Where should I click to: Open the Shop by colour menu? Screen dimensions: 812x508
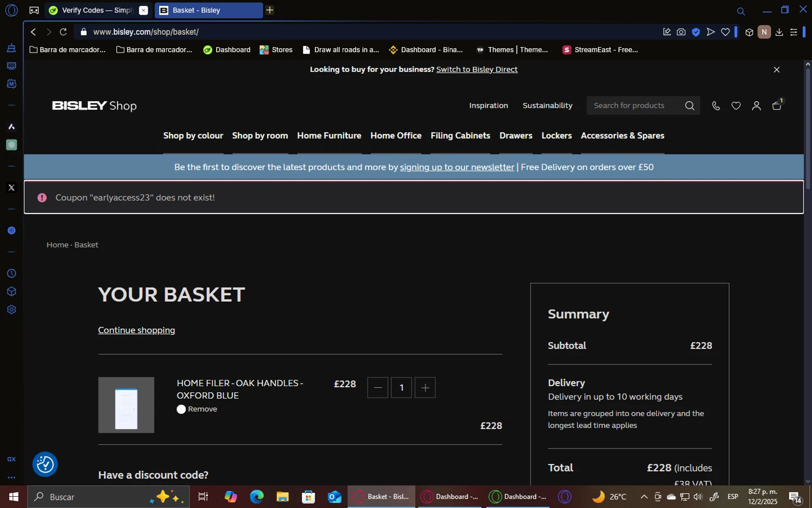tap(193, 136)
